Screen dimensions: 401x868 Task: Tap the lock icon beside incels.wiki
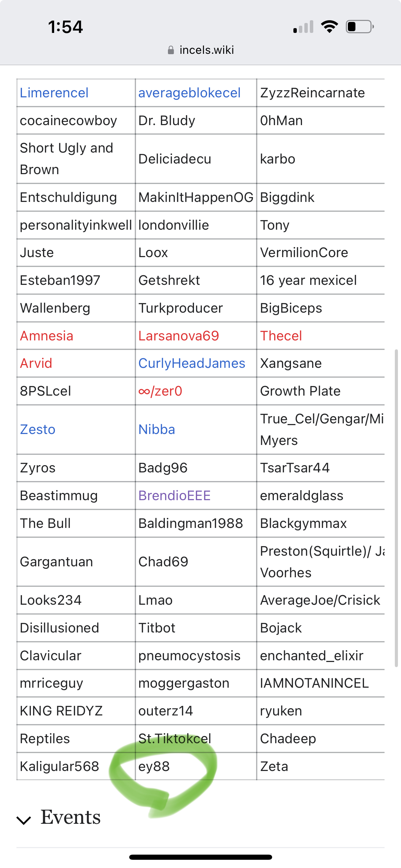tap(171, 50)
